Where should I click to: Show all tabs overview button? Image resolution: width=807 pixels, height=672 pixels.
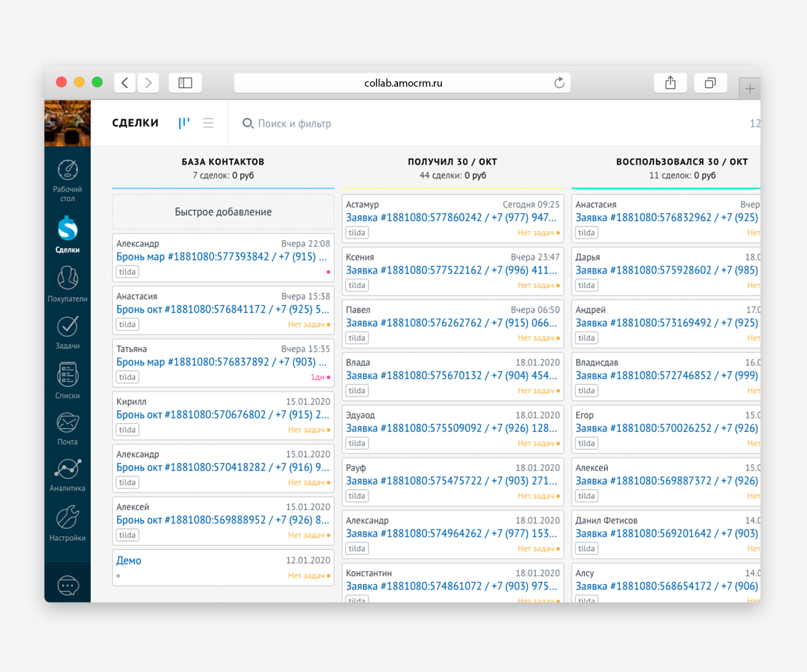coord(710,83)
